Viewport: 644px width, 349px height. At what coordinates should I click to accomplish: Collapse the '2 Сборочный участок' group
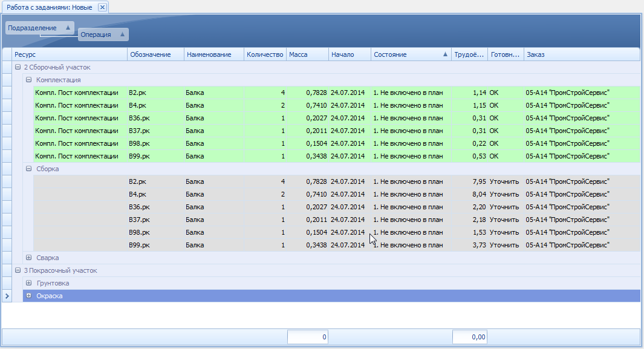(x=18, y=68)
